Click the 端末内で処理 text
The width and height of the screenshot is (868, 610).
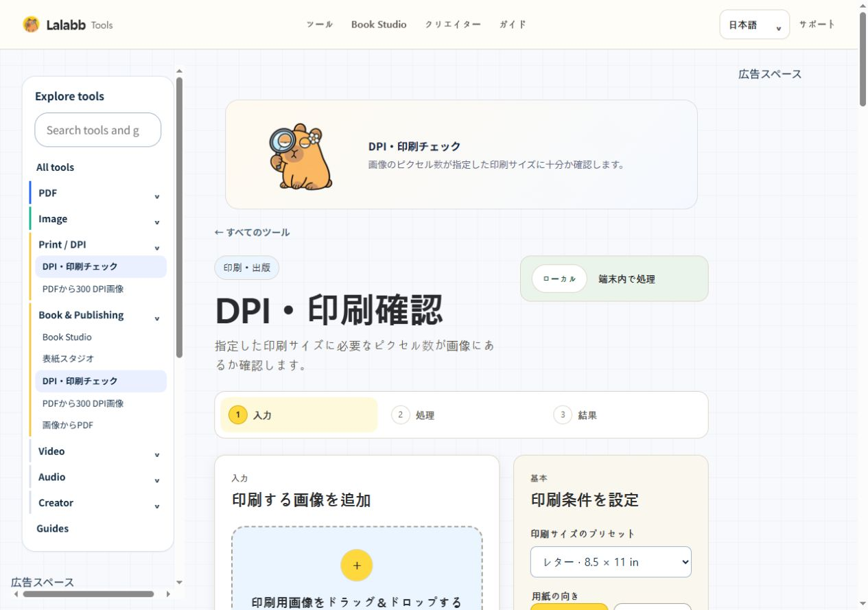626,279
